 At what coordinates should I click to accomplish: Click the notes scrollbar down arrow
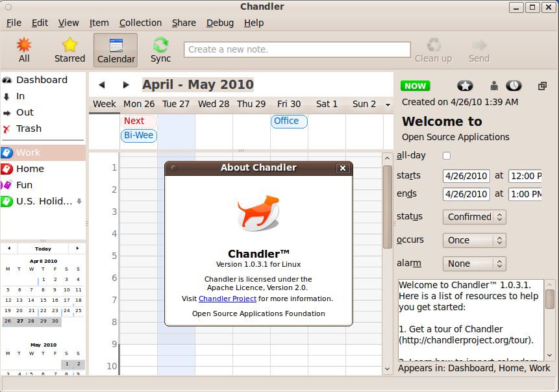tap(550, 355)
